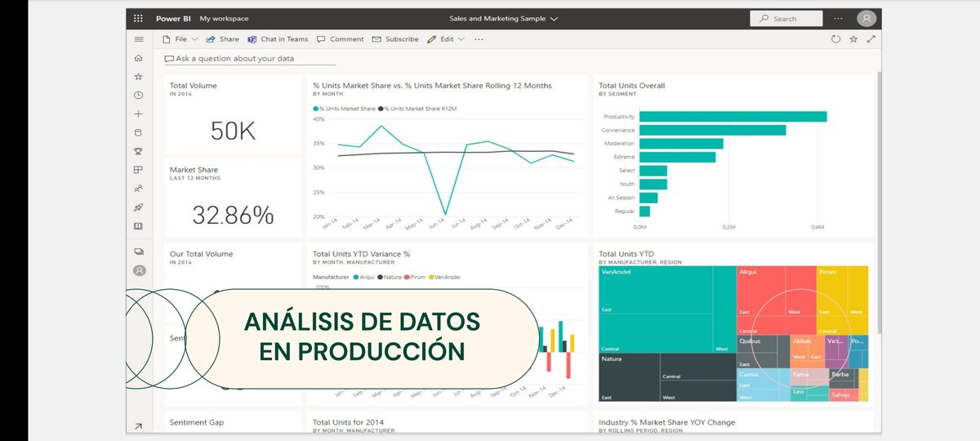This screenshot has width=980, height=441.
Task: Select the Moderation bar in segment chart
Action: pos(681,144)
